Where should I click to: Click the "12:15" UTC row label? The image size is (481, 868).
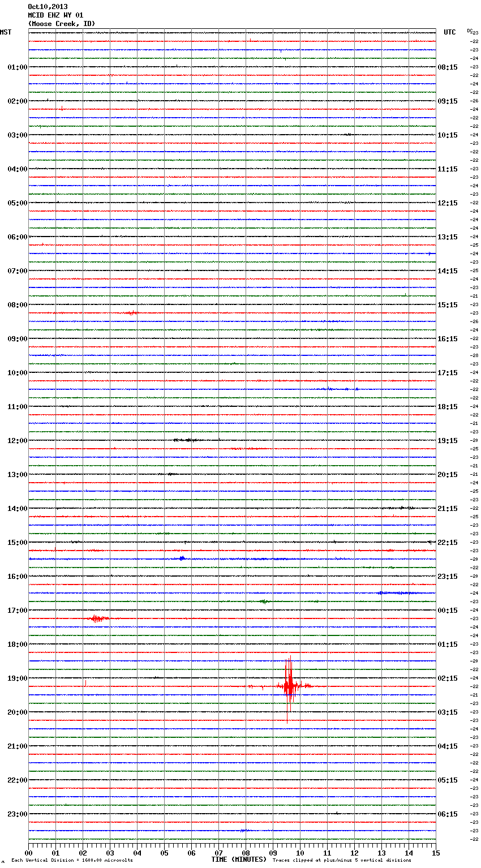[448, 203]
